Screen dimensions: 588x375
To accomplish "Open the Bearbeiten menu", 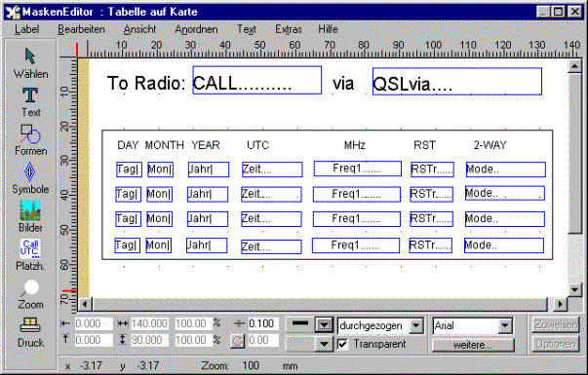I will coord(81,29).
